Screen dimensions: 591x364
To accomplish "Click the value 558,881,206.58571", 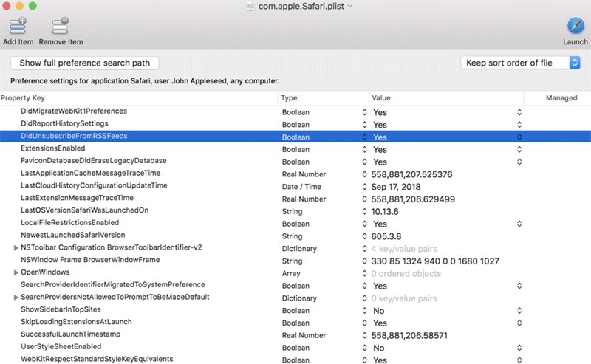I will pos(409,336).
